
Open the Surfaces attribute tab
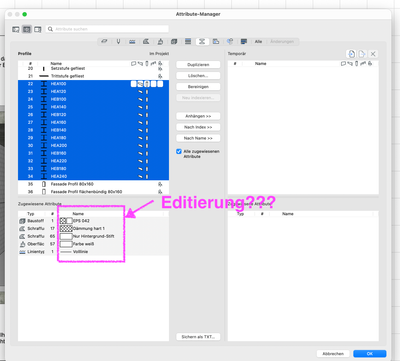point(160,42)
